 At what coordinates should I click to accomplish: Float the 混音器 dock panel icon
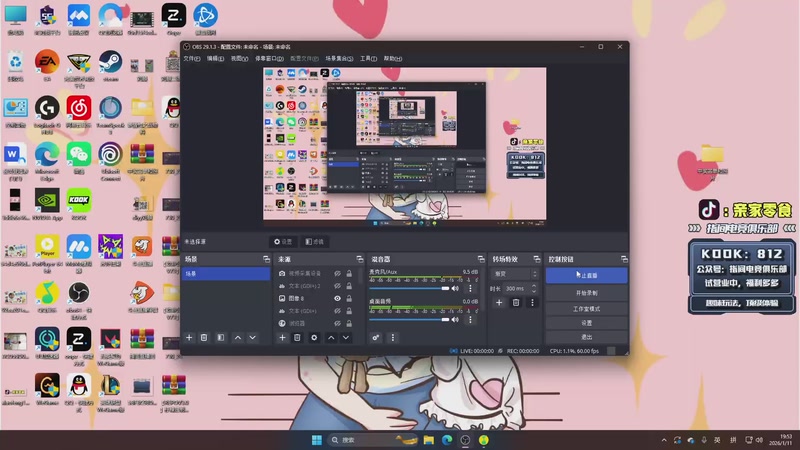(x=481, y=259)
